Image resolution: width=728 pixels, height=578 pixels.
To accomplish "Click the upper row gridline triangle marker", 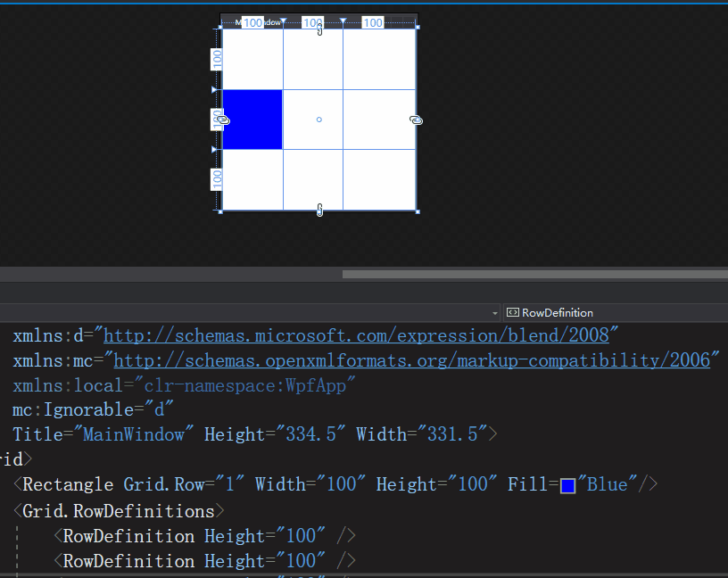I will (214, 89).
